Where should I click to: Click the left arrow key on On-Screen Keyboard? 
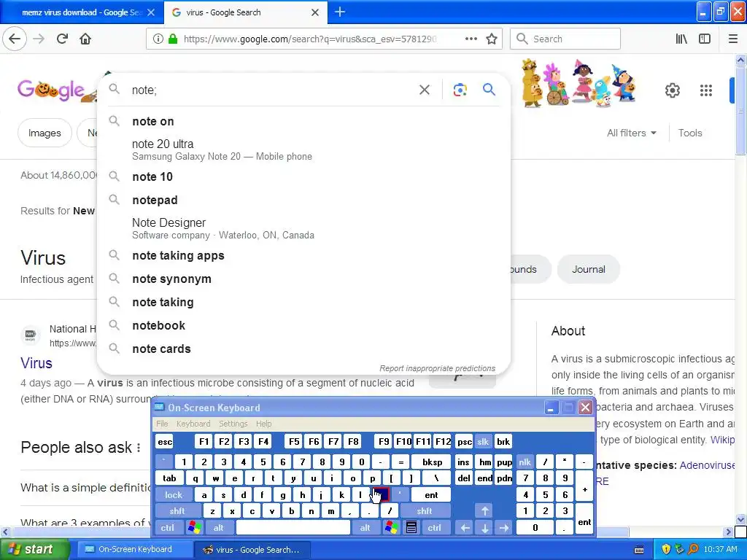[x=465, y=528]
